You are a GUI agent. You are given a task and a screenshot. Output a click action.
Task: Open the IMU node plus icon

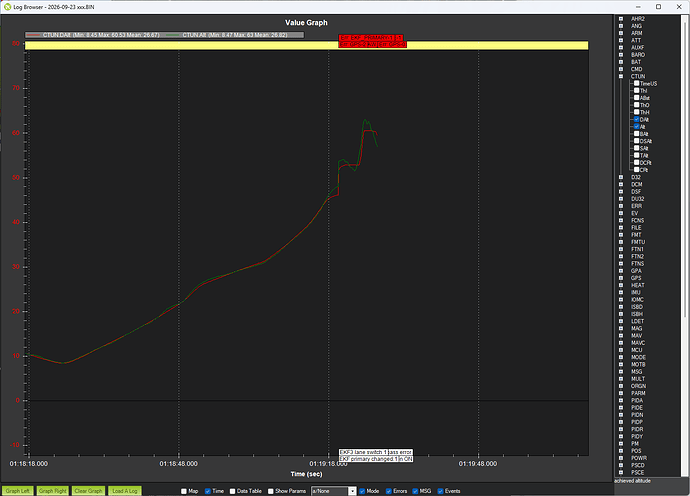[x=621, y=292]
